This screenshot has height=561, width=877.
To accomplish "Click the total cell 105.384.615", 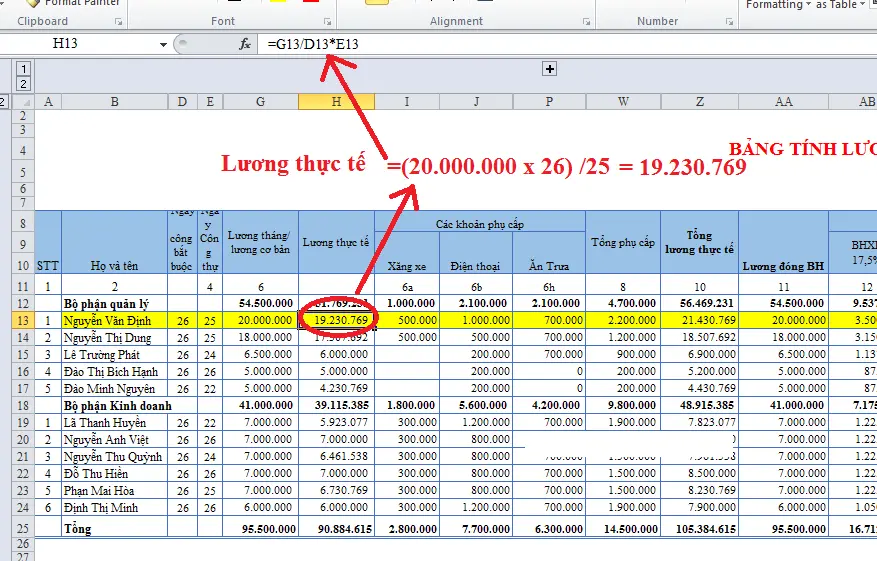I will point(700,528).
